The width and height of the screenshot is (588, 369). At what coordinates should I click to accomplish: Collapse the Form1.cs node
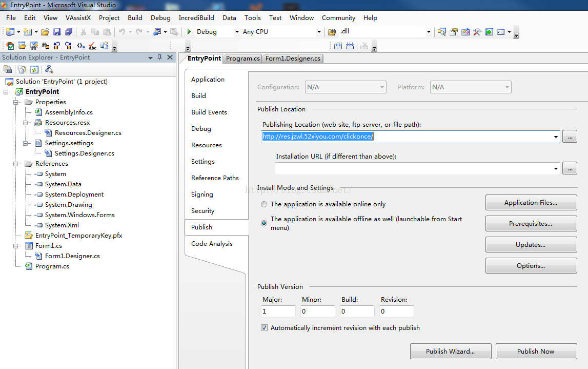tap(16, 246)
